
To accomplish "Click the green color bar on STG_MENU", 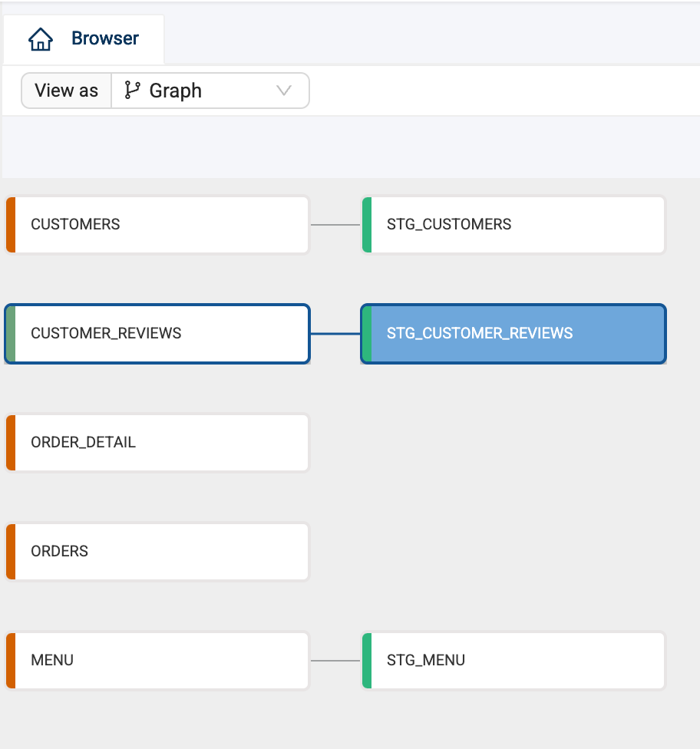I will pos(367,661).
